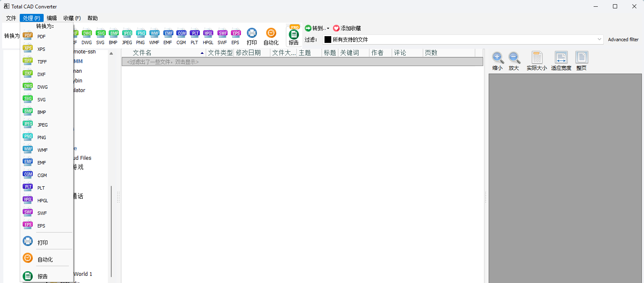644x283 pixels.
Task: Click the 添加收藏 button
Action: tap(347, 28)
